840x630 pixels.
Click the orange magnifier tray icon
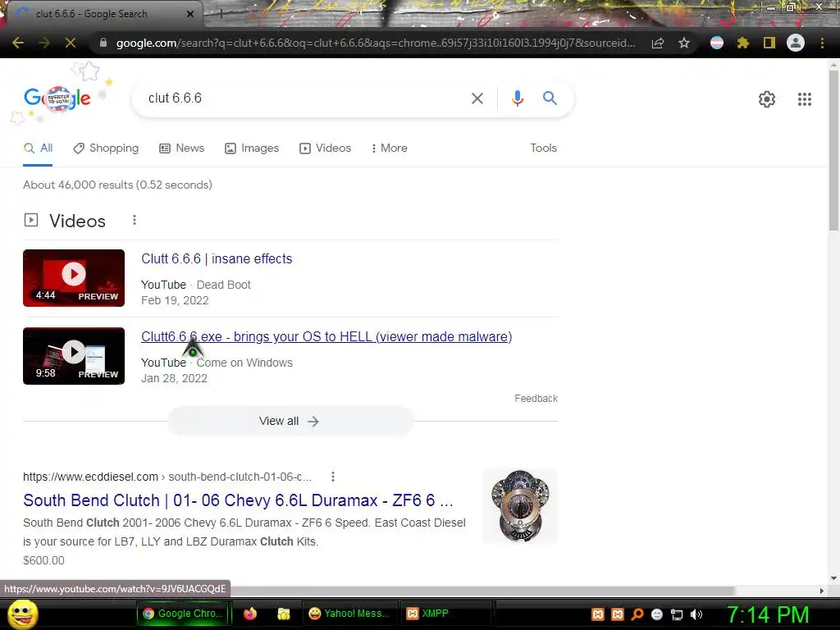click(637, 614)
